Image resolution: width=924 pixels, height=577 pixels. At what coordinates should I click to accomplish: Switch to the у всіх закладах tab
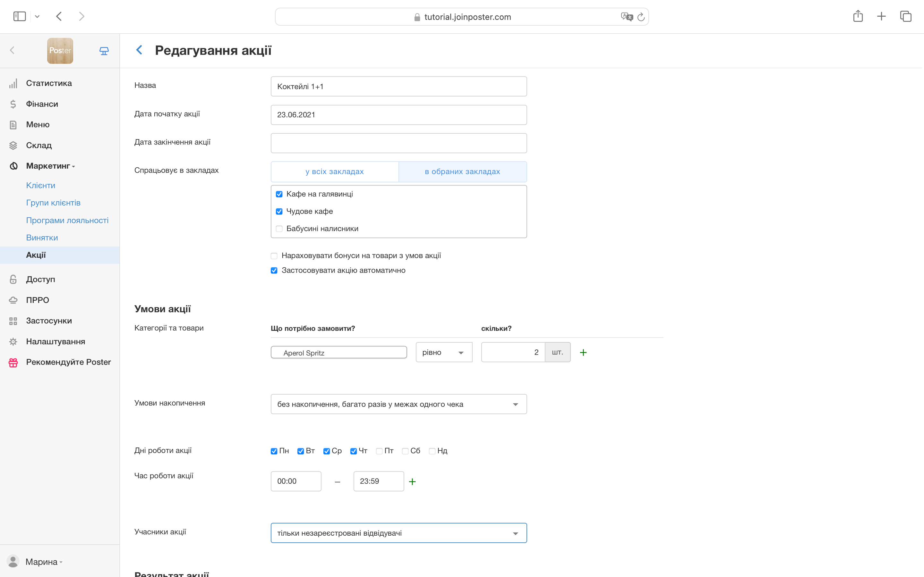click(335, 172)
